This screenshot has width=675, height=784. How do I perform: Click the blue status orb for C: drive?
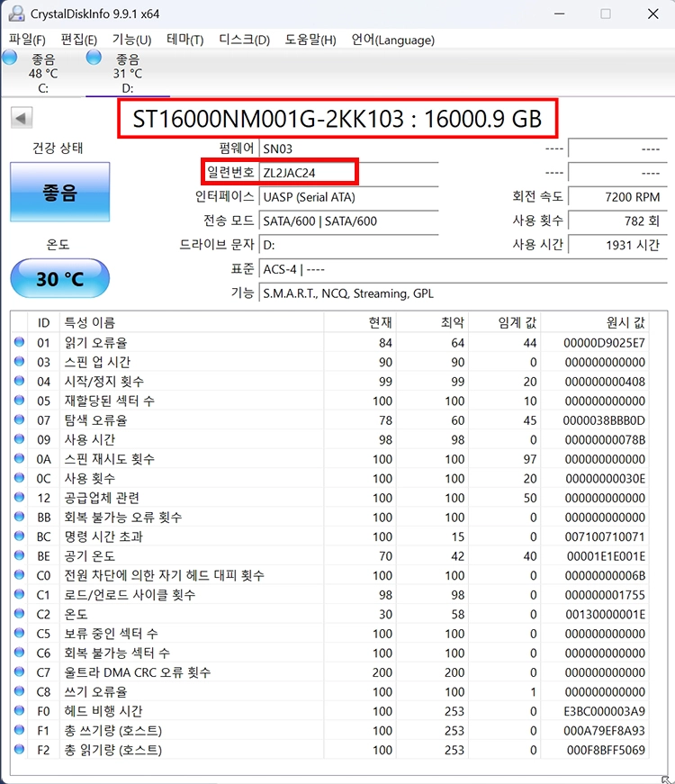tap(10, 58)
